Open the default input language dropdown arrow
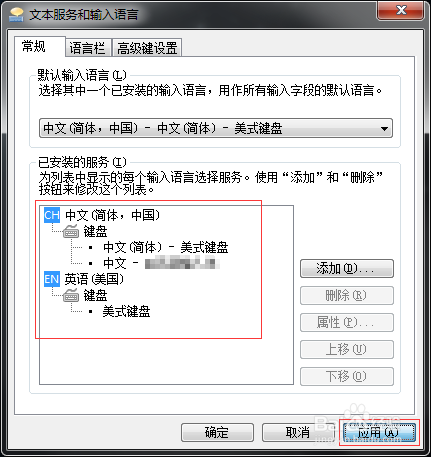 click(x=384, y=128)
